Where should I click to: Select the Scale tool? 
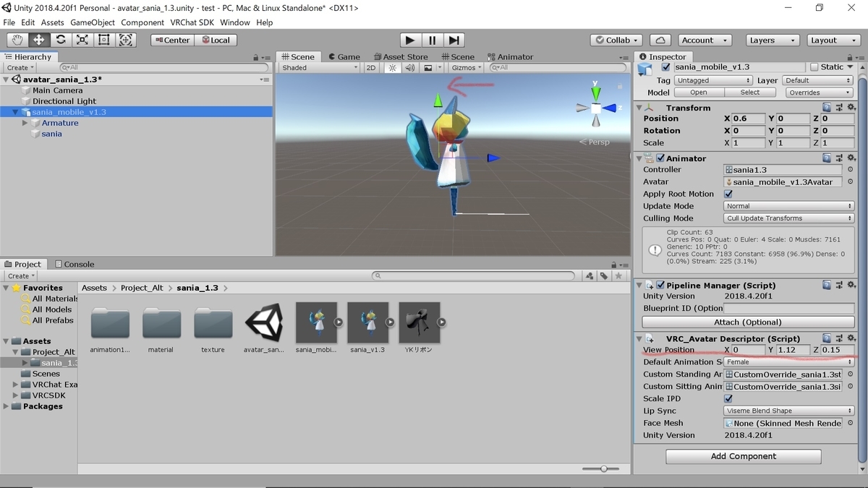point(82,40)
